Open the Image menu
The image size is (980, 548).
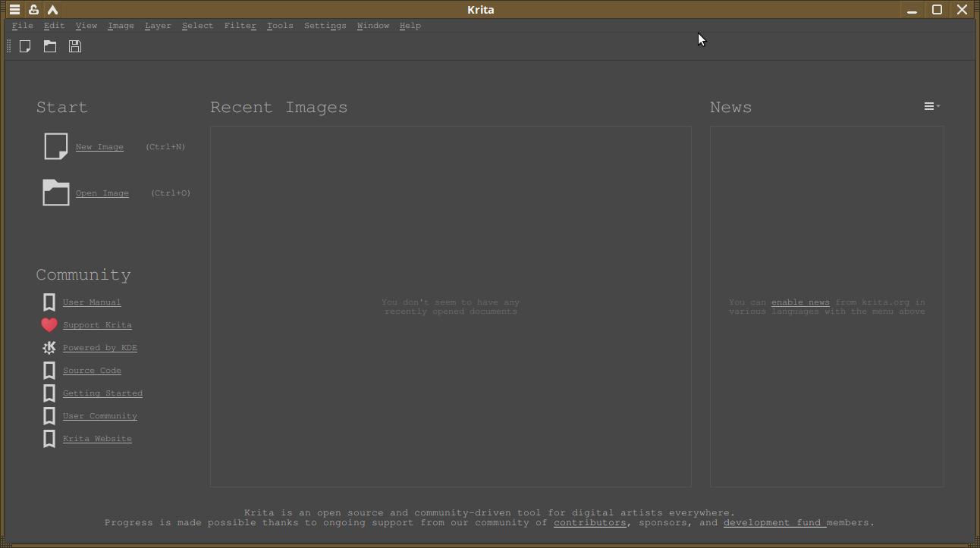tap(121, 26)
